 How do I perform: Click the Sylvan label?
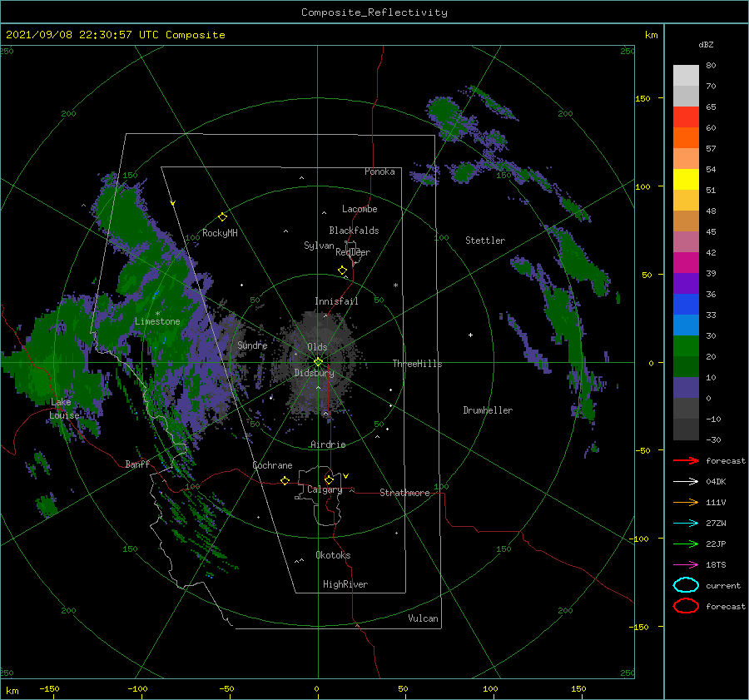click(319, 246)
